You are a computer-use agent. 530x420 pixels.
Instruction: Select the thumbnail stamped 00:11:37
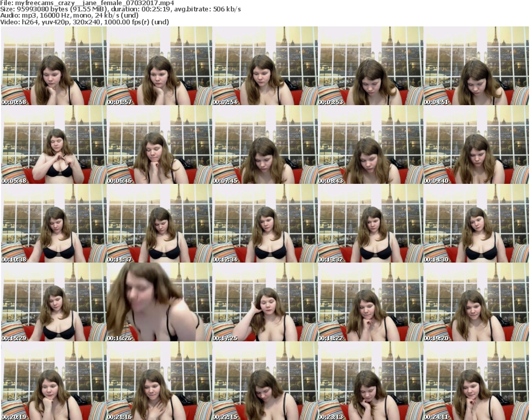pos(159,223)
